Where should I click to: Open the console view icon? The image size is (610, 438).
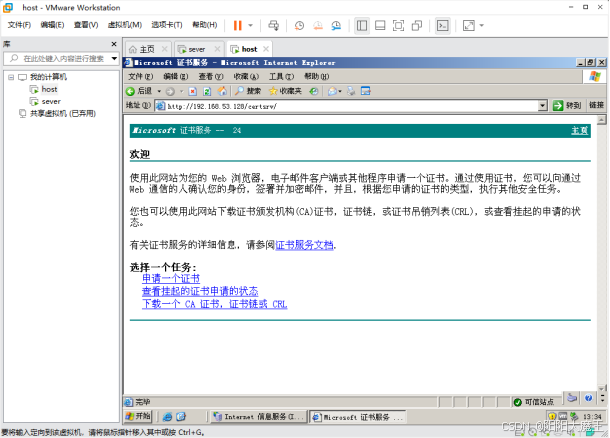tap(443, 26)
